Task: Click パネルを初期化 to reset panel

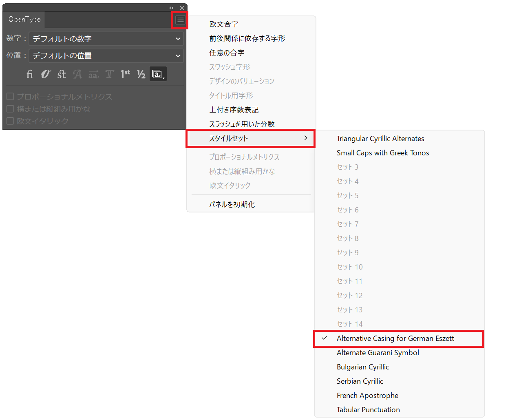Action: (232, 204)
